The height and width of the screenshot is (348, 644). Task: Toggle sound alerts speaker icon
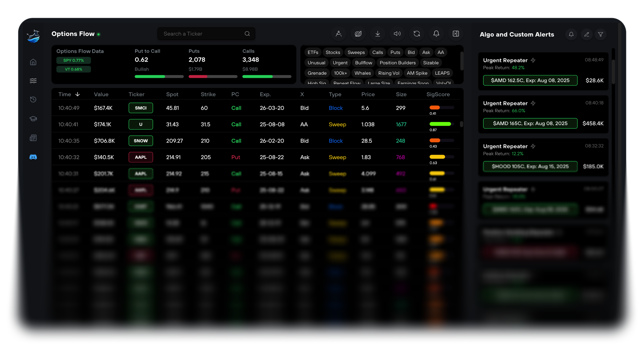pyautogui.click(x=397, y=34)
